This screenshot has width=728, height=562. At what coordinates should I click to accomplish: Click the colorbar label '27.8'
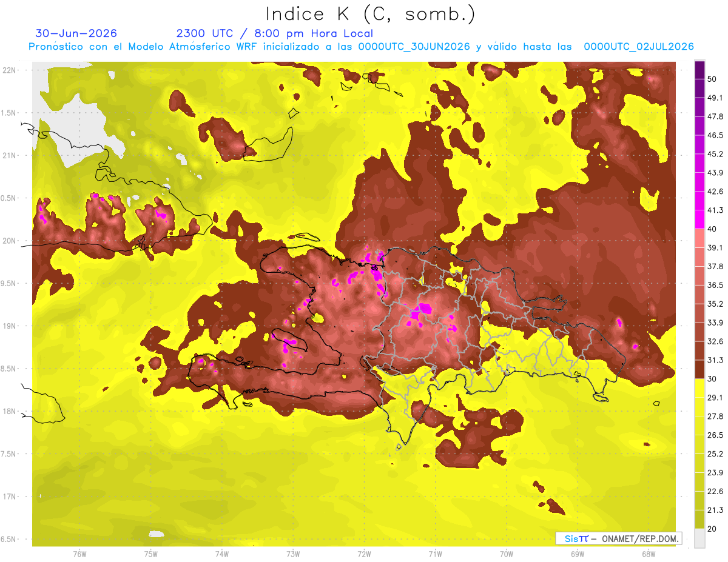pos(715,416)
